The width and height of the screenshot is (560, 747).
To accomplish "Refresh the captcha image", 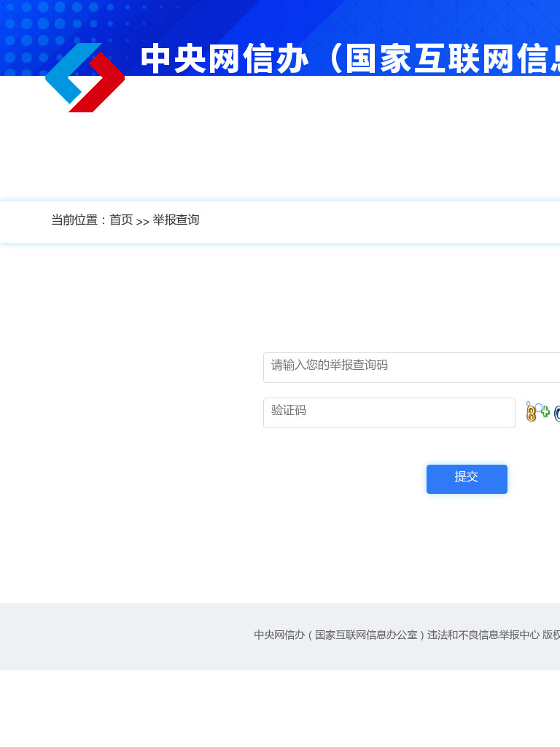I will point(542,412).
